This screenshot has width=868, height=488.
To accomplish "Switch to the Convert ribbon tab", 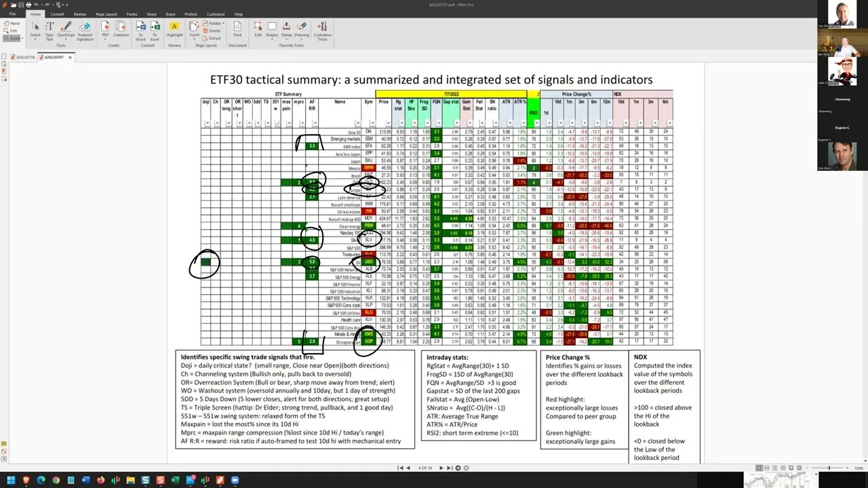I will click(x=58, y=14).
